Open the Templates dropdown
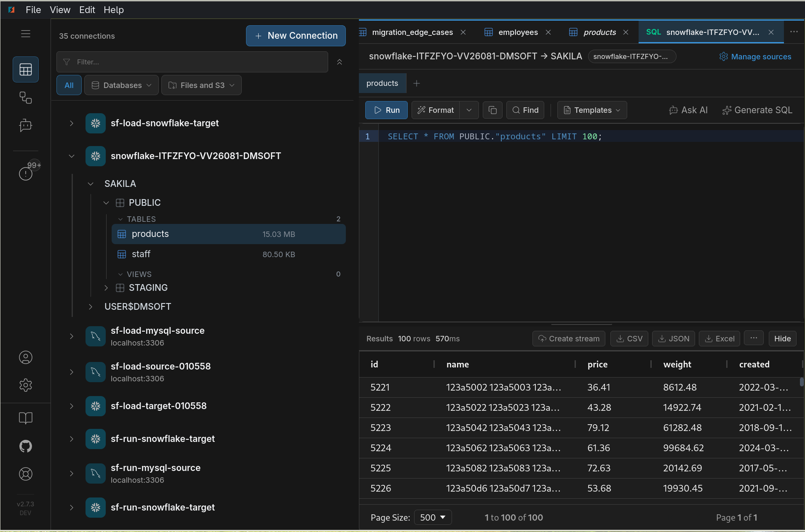 pos(592,110)
